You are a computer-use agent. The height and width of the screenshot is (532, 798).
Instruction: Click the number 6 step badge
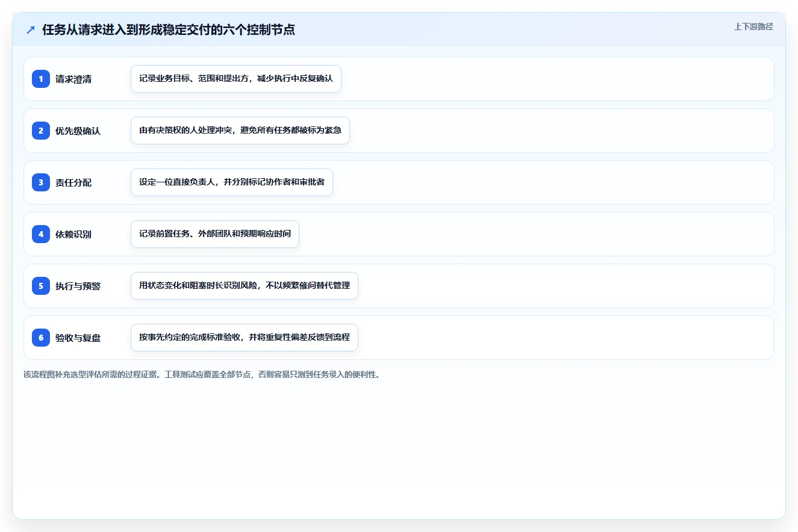[41, 338]
